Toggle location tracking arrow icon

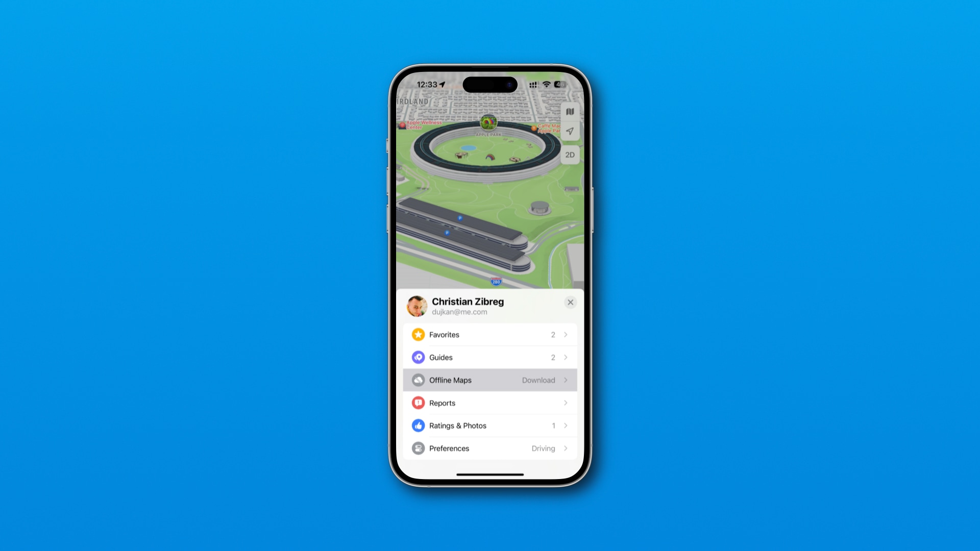(x=570, y=131)
